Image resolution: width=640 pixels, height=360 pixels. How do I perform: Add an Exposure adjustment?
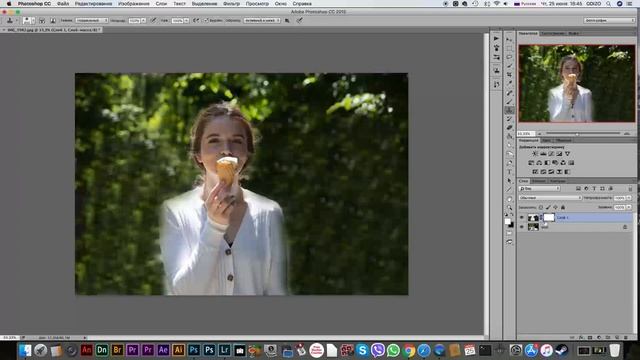point(559,154)
